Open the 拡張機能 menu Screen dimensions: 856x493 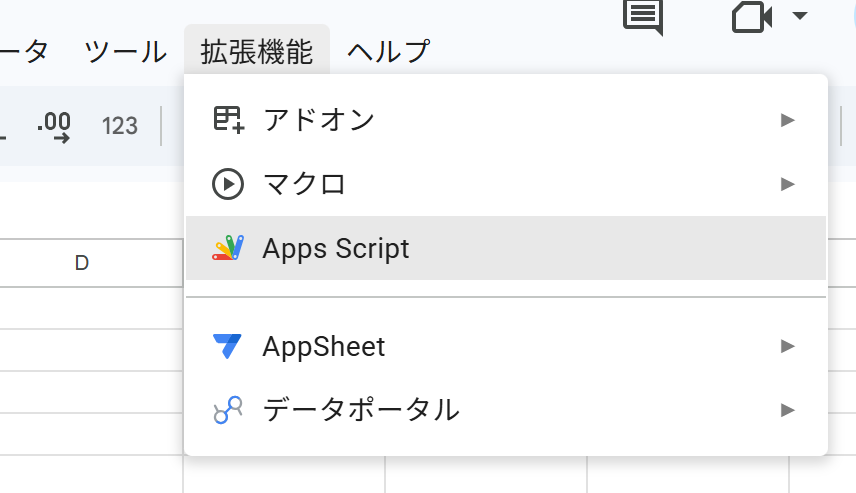click(x=257, y=52)
